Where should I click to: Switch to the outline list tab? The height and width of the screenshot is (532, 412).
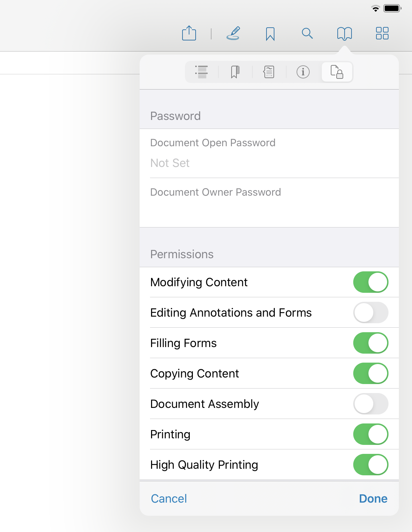[x=202, y=72]
